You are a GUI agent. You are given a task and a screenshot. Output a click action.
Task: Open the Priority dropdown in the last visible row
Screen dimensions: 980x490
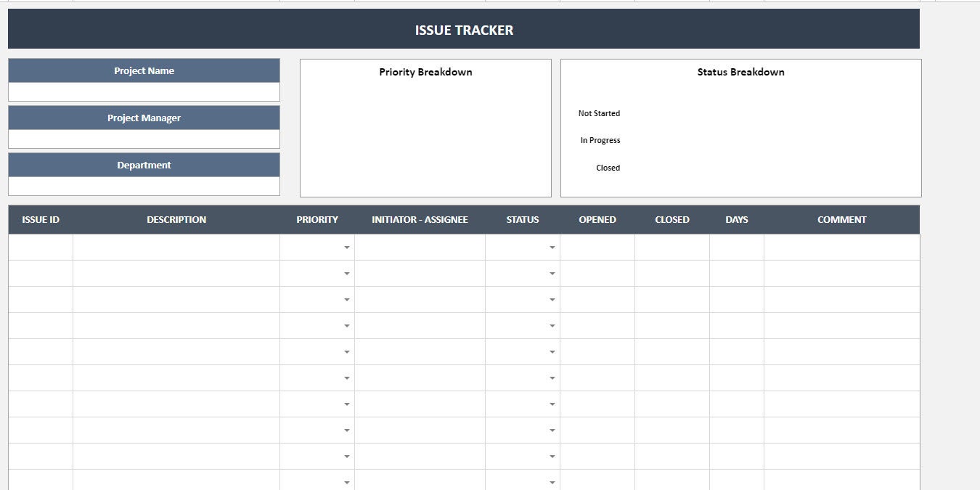click(346, 481)
